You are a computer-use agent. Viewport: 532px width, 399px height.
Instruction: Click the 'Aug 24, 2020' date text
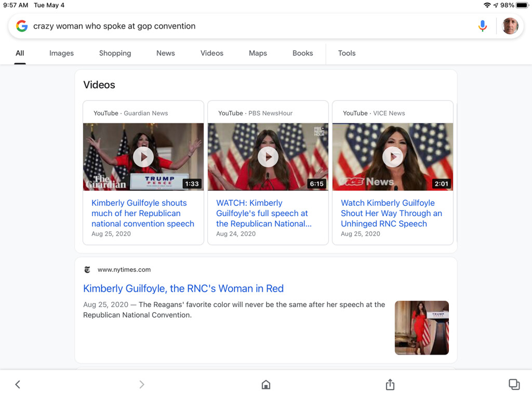click(x=236, y=234)
